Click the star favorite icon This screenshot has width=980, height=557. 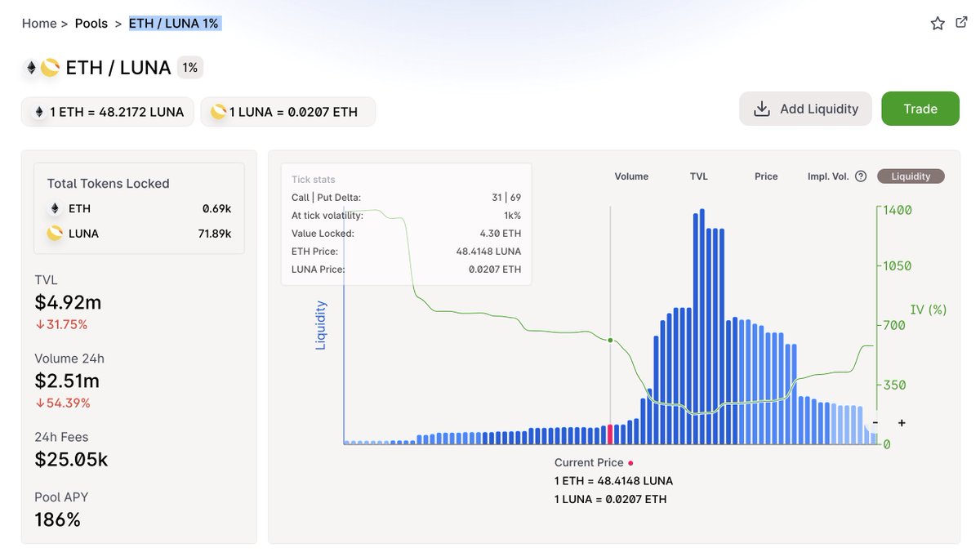(x=938, y=24)
